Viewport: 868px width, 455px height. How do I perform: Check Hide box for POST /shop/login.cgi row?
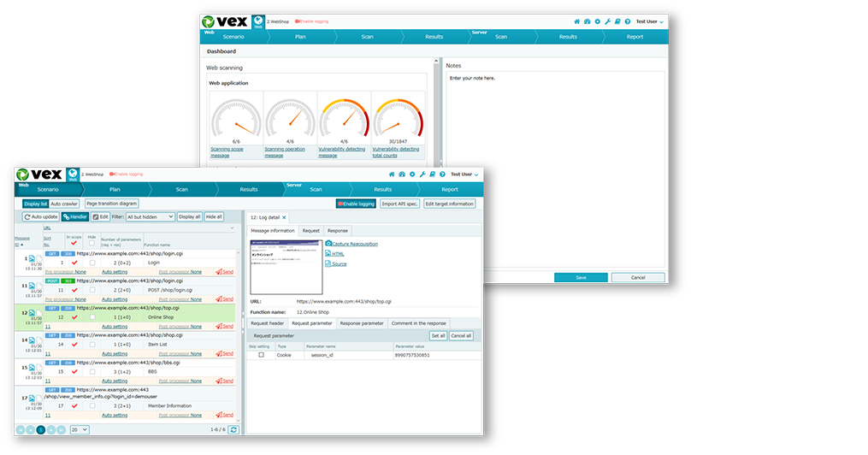(x=92, y=290)
